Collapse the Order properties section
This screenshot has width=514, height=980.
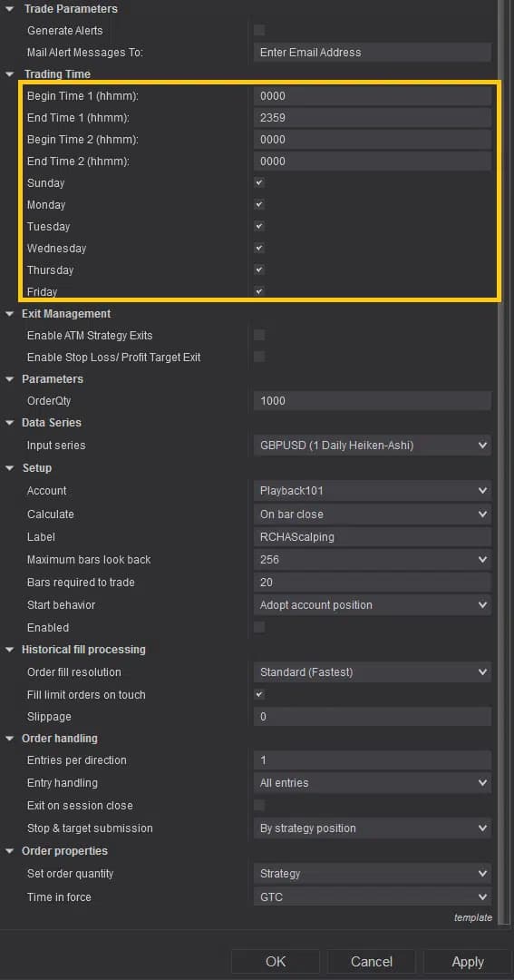click(x=9, y=850)
